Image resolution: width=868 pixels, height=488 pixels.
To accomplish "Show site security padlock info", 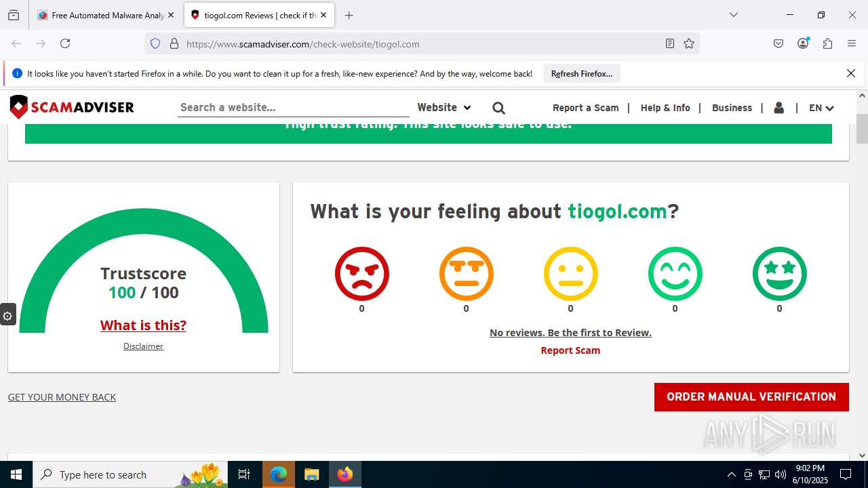I will pos(174,43).
